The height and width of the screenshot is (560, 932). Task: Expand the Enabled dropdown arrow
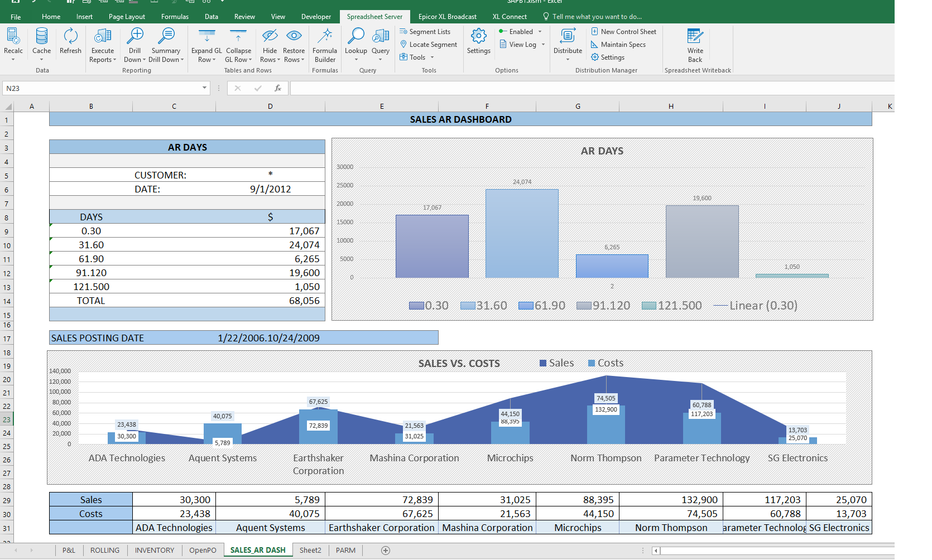pyautogui.click(x=540, y=32)
